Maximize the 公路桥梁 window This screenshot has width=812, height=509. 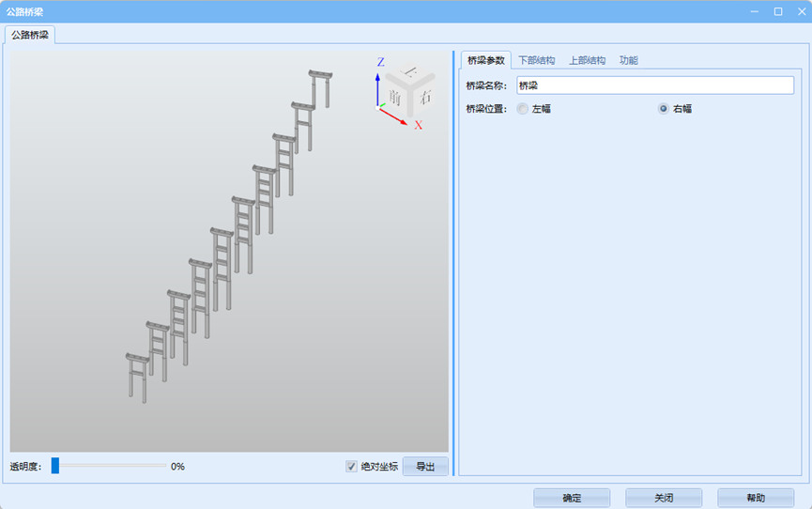(x=777, y=11)
